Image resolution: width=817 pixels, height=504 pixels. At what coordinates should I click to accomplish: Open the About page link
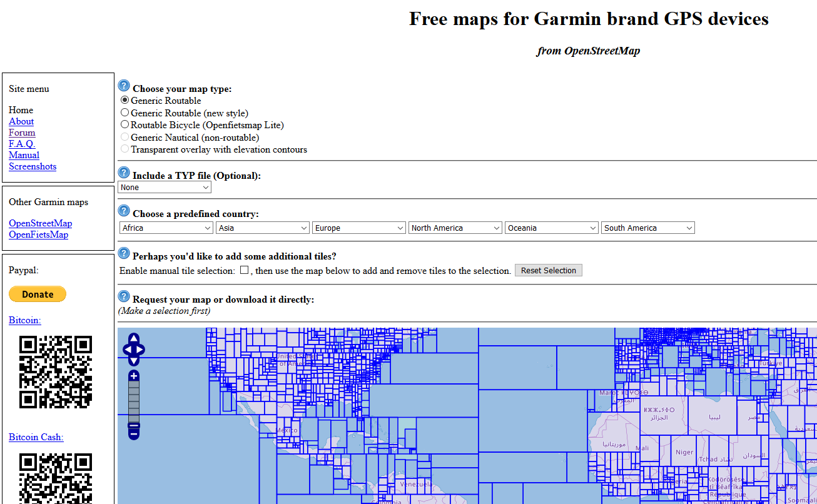pyautogui.click(x=21, y=121)
